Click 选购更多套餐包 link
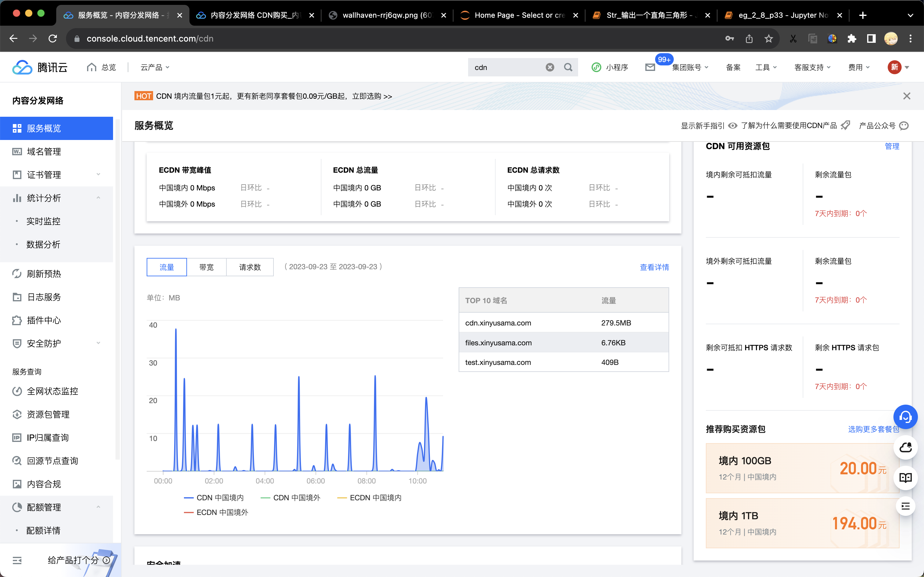This screenshot has height=577, width=924. click(873, 429)
